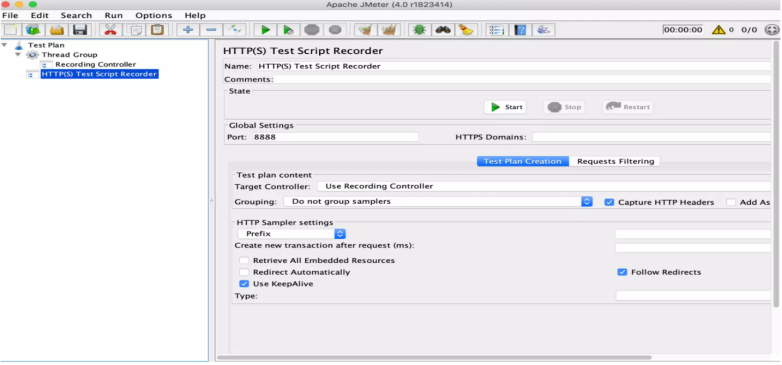782x365 pixels.
Task: Toggle the Add Assertions checkbox
Action: (731, 202)
